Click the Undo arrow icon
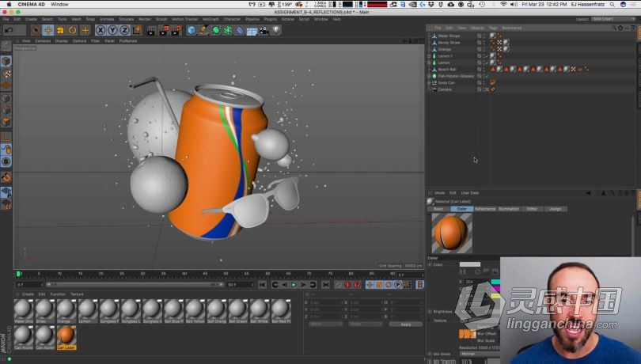The height and width of the screenshot is (364, 641). [x=9, y=30]
